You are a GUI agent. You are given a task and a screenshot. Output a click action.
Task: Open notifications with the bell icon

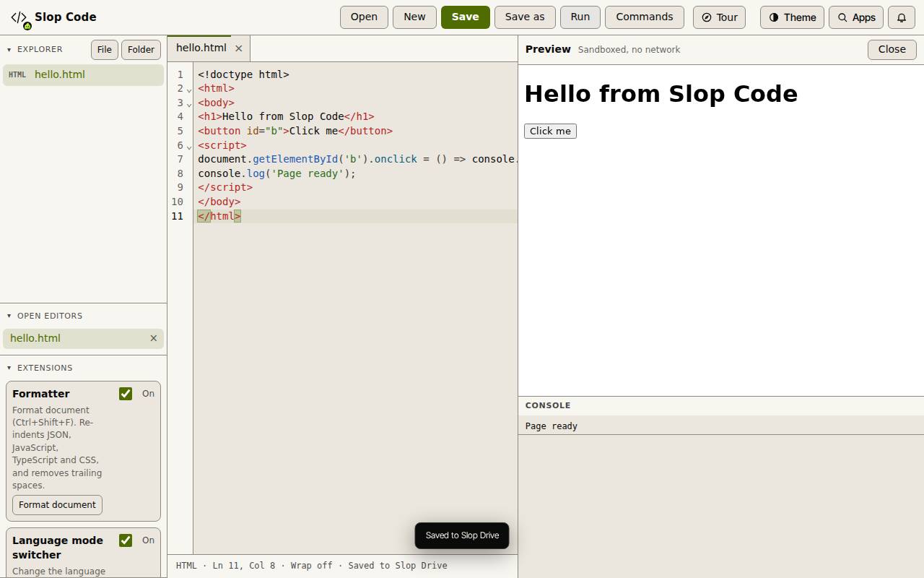902,17
